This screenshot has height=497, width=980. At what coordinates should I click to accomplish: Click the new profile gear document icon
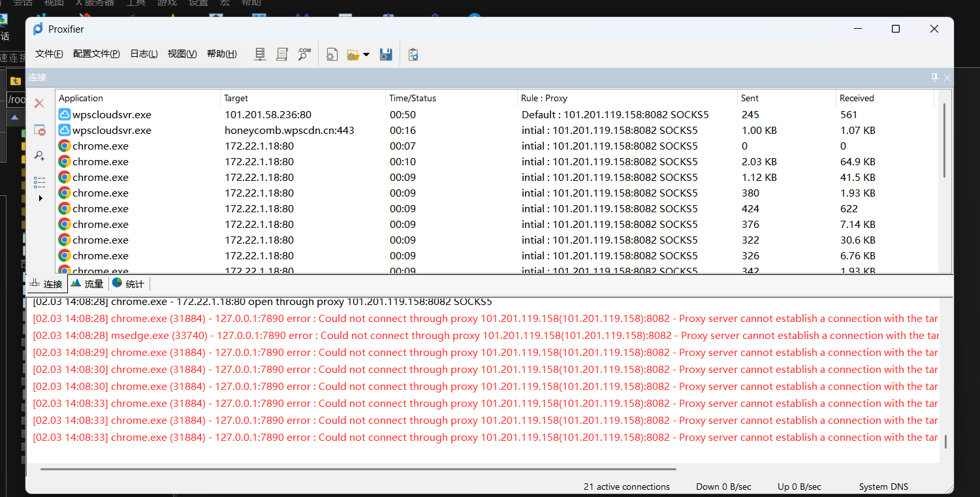(x=332, y=54)
